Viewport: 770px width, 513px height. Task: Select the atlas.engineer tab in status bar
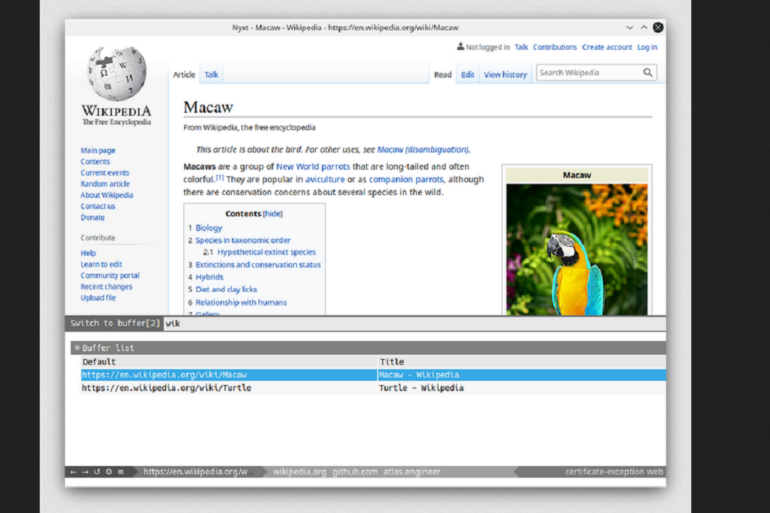[x=412, y=472]
